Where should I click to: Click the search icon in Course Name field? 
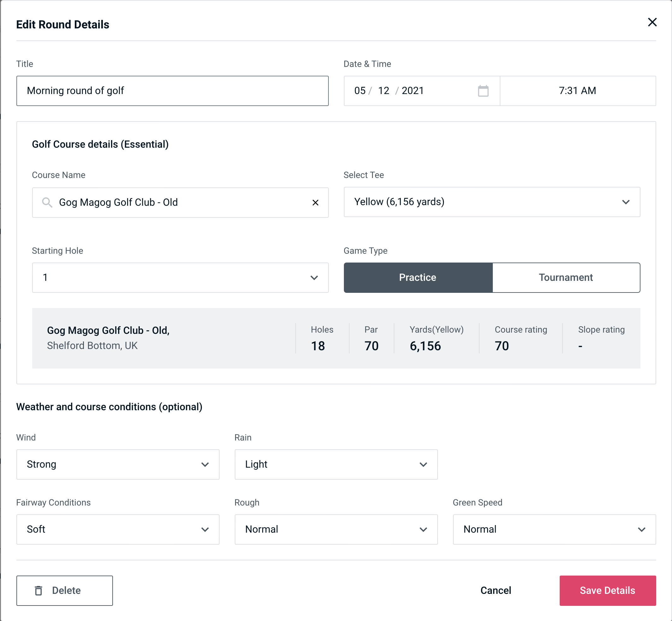47,203
